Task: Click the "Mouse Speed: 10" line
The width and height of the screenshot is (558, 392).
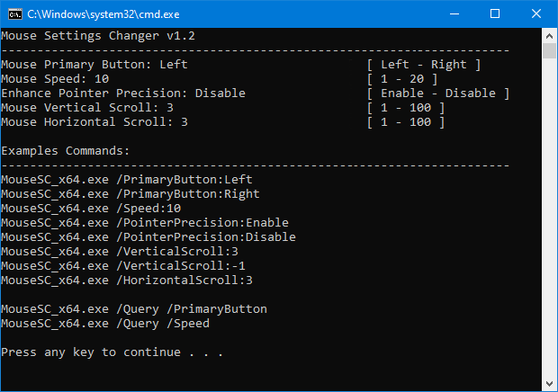Action: click(55, 79)
